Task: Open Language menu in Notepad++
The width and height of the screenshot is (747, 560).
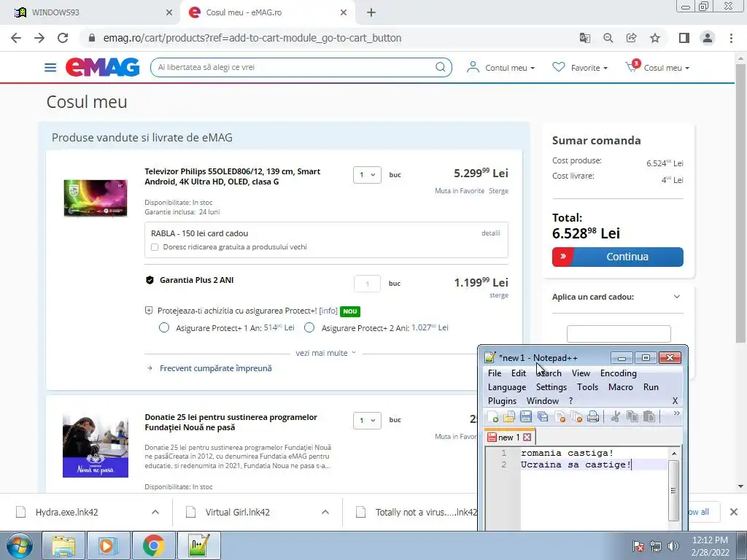Action: tap(507, 387)
